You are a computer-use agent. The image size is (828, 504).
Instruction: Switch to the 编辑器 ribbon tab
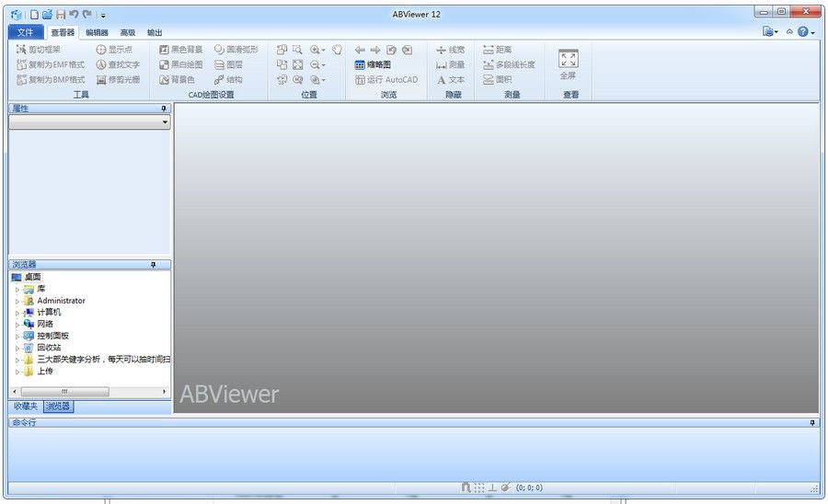(97, 33)
